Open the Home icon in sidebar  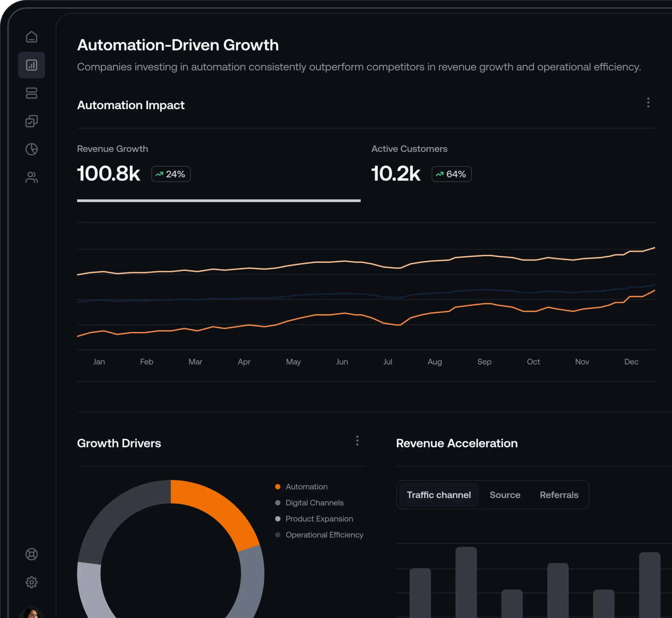pyautogui.click(x=31, y=37)
